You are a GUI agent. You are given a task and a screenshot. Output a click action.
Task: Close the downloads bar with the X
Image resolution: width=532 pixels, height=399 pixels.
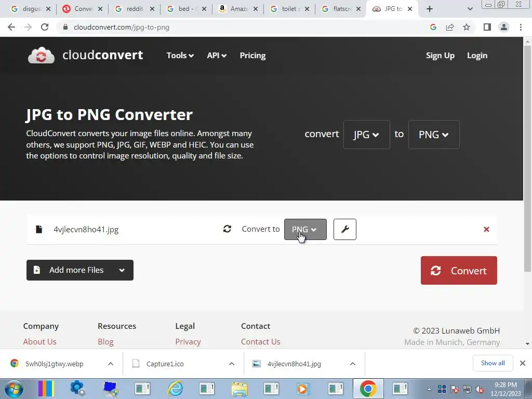pos(523,363)
